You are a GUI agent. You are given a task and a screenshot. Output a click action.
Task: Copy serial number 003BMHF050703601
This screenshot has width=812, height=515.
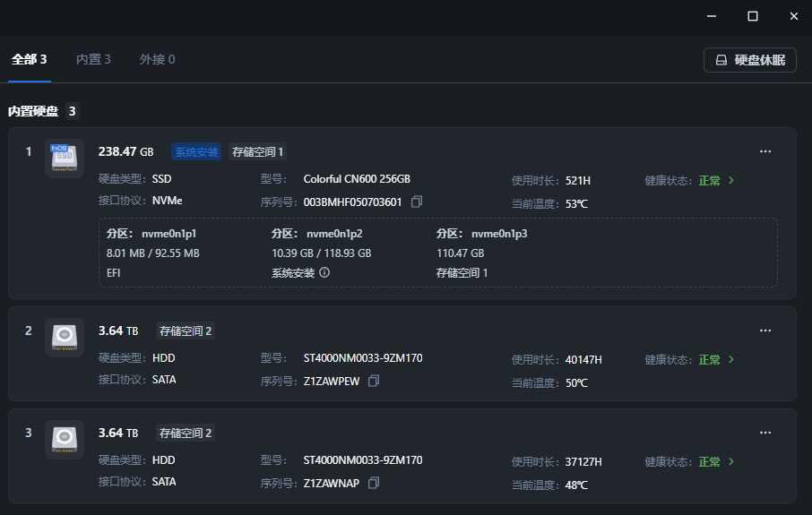417,202
